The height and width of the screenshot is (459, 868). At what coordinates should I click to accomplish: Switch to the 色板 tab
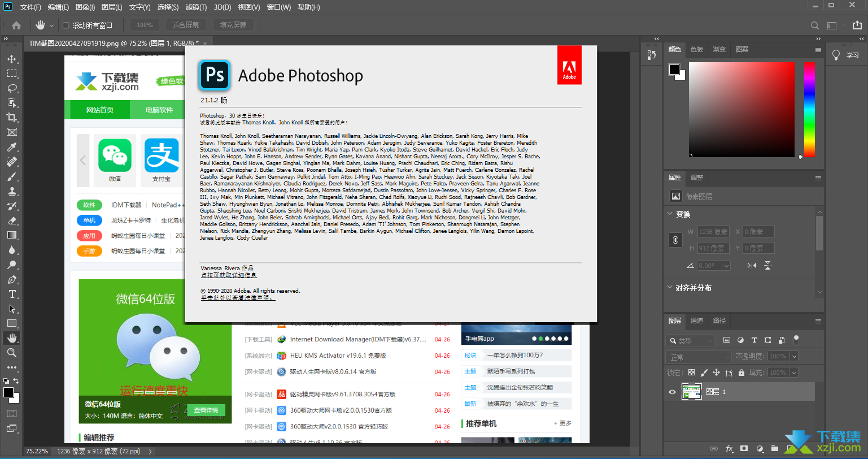pos(697,50)
